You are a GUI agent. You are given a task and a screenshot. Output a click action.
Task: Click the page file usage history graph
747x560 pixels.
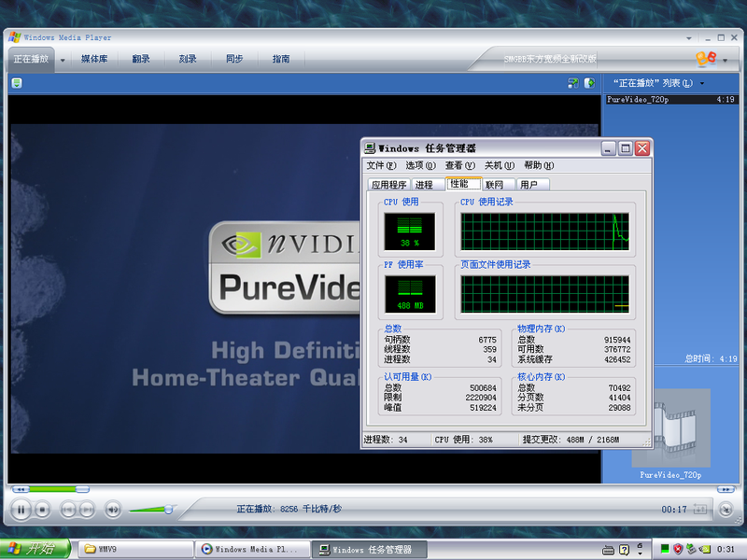pos(545,294)
